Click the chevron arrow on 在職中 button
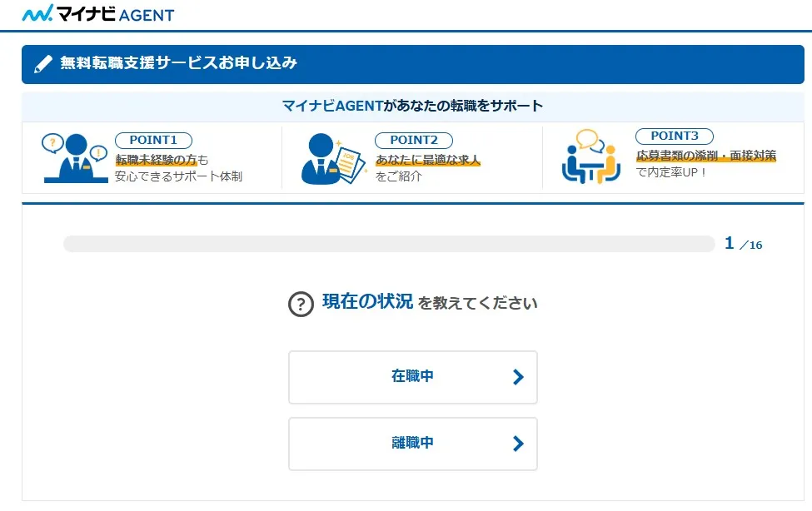The image size is (812, 511). pos(518,377)
